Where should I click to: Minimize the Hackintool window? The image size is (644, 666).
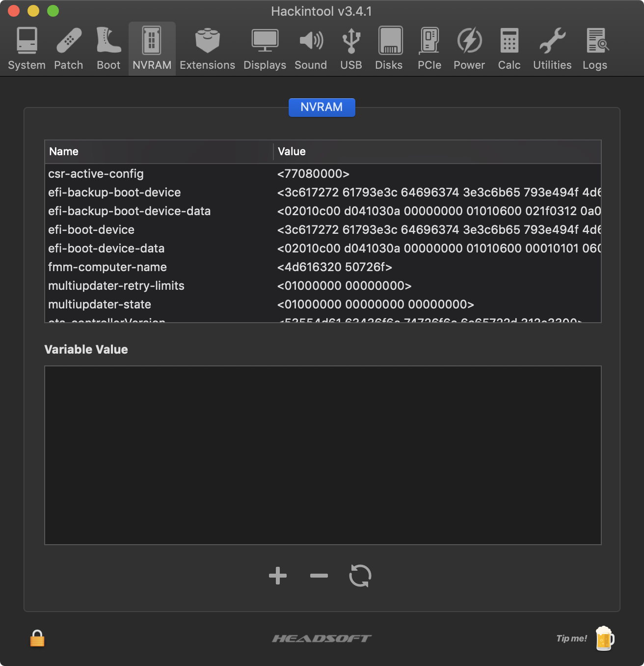(33, 11)
